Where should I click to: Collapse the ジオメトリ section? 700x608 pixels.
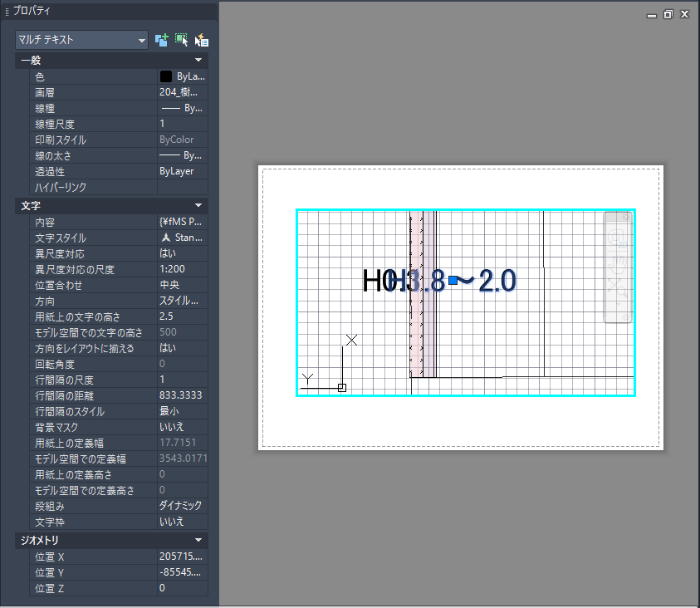tap(198, 541)
